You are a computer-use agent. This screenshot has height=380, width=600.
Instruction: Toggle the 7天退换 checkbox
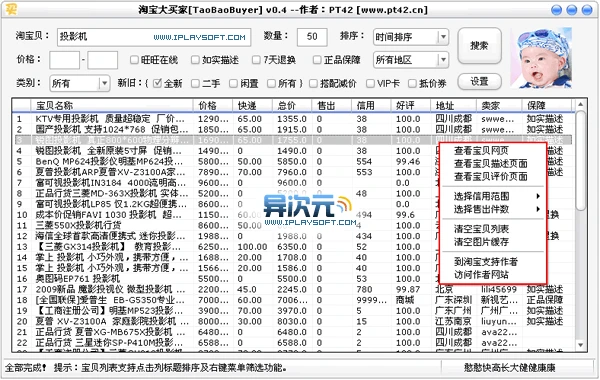tap(256, 60)
